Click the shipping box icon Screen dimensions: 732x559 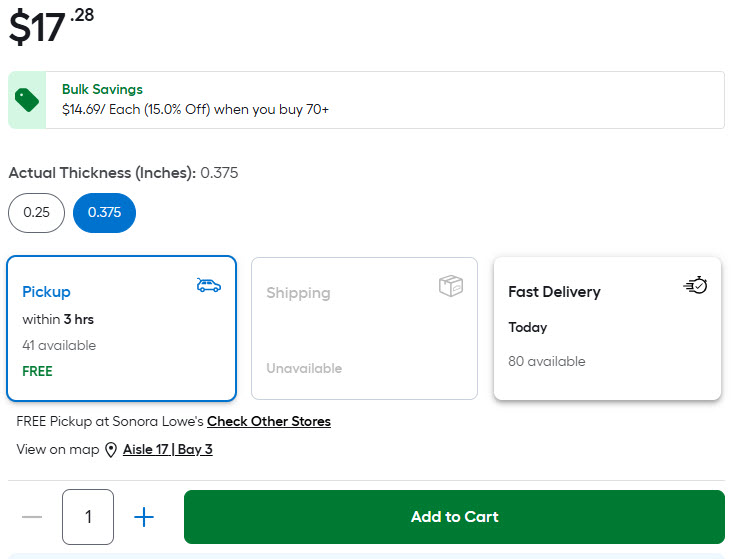pos(451,286)
